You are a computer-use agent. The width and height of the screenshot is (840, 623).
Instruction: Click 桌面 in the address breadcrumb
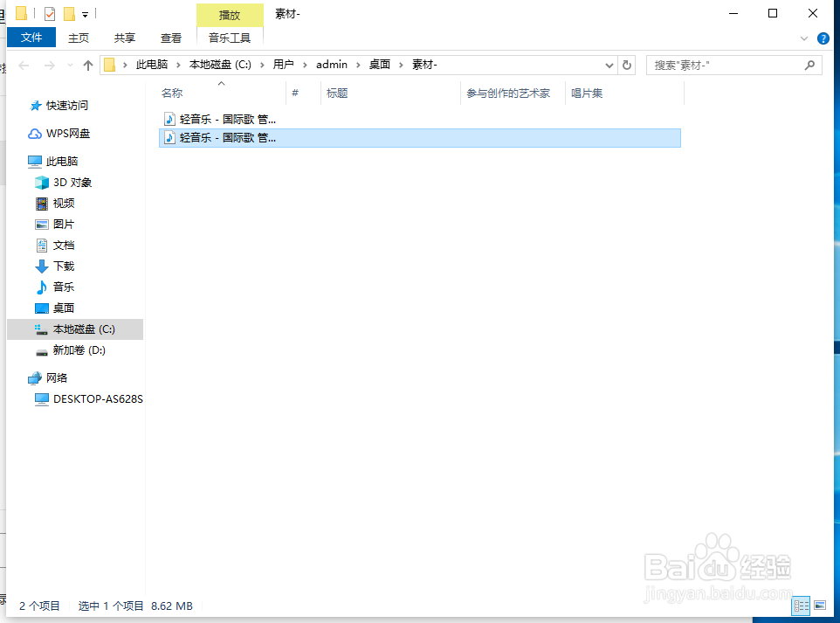(x=380, y=65)
